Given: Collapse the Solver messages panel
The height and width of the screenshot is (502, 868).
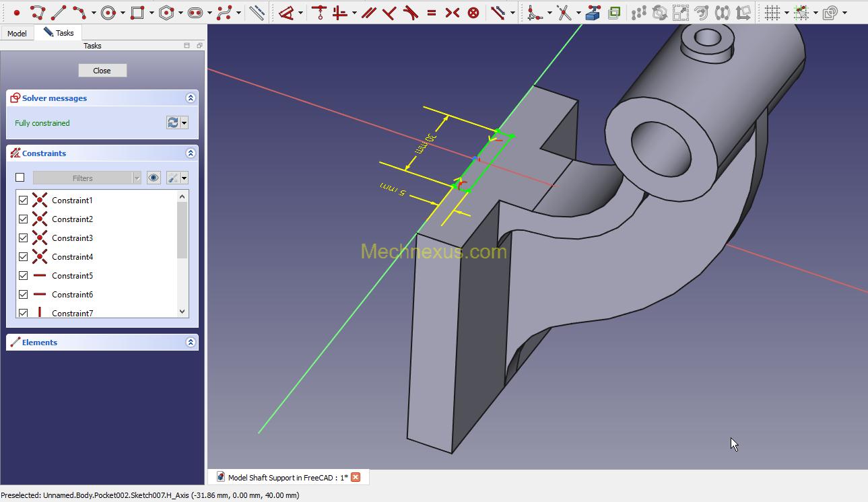Looking at the screenshot, I should 191,98.
